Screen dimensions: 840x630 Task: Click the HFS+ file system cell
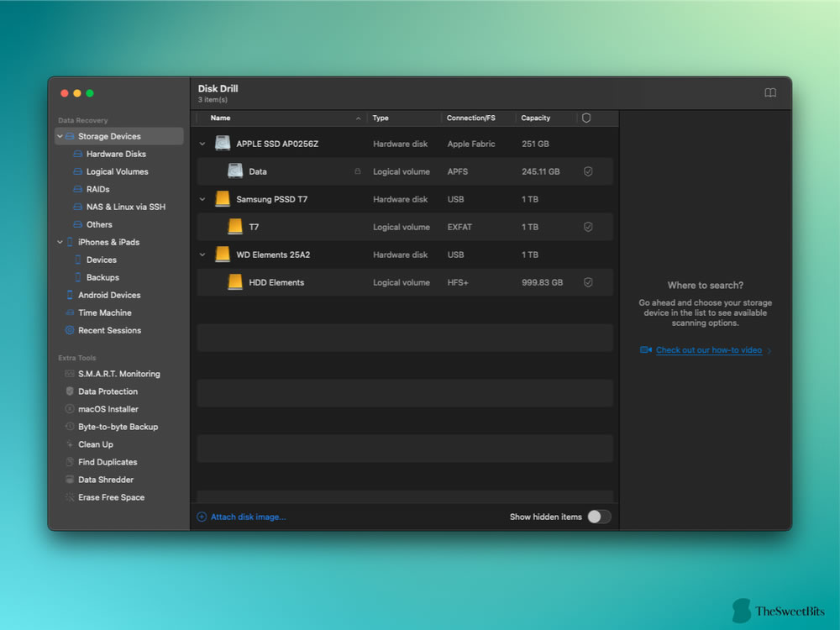[x=458, y=282]
